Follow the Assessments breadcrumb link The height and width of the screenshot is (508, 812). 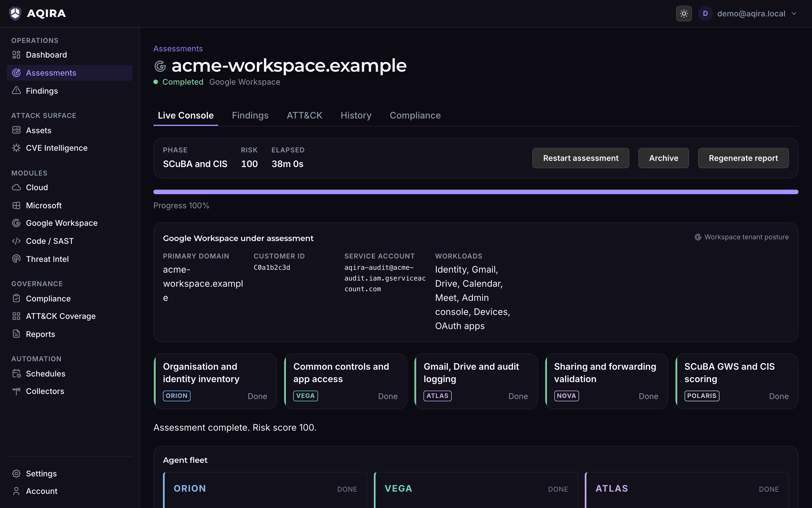coord(178,49)
